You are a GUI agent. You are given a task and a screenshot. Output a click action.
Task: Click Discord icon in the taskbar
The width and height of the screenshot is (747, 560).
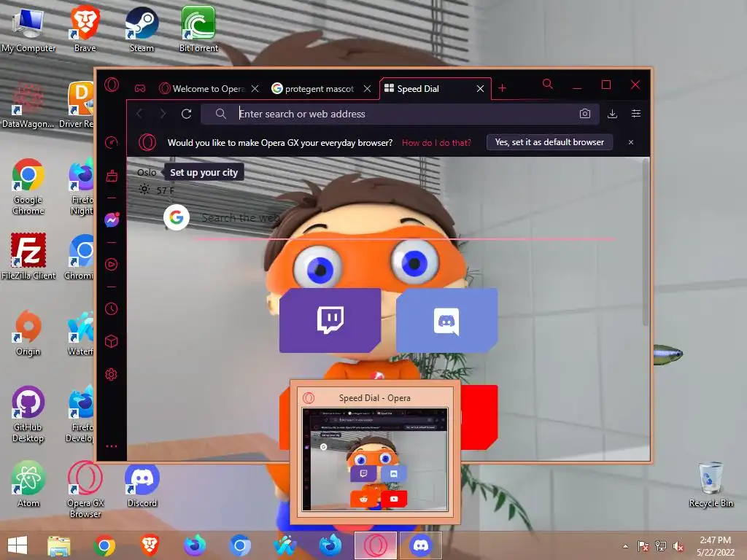[x=420, y=545]
